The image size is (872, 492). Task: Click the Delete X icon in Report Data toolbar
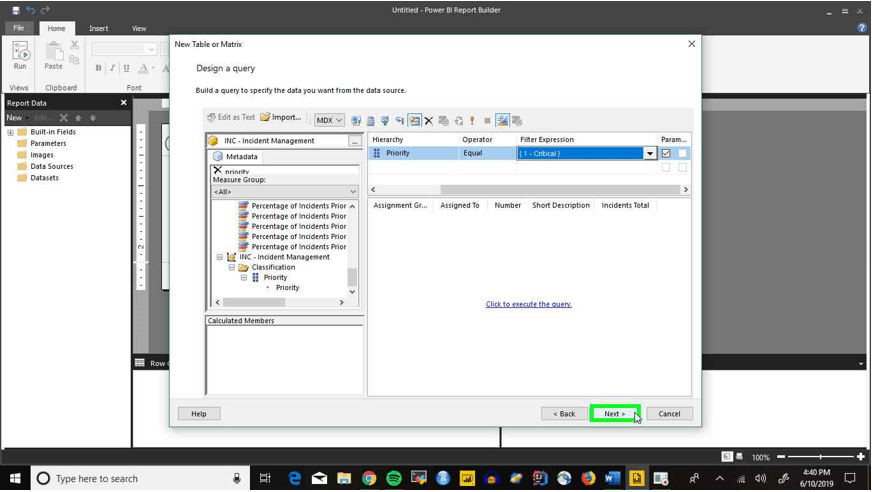[x=63, y=118]
